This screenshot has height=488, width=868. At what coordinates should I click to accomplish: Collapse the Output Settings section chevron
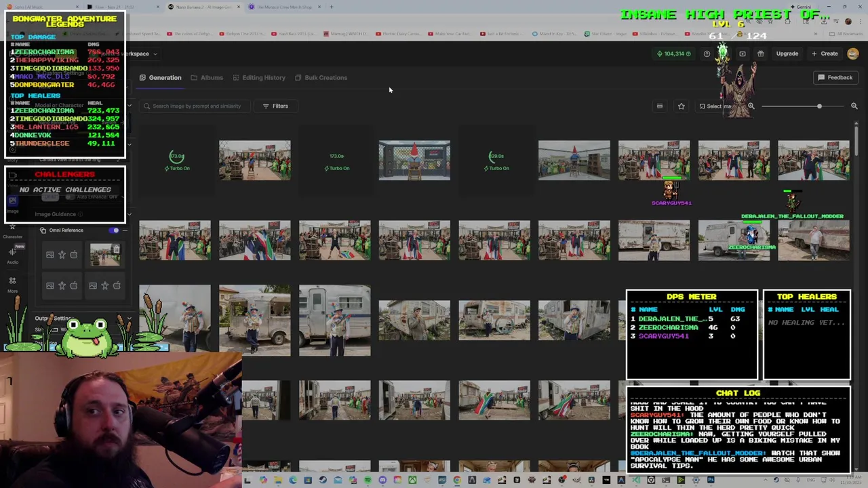pyautogui.click(x=130, y=319)
